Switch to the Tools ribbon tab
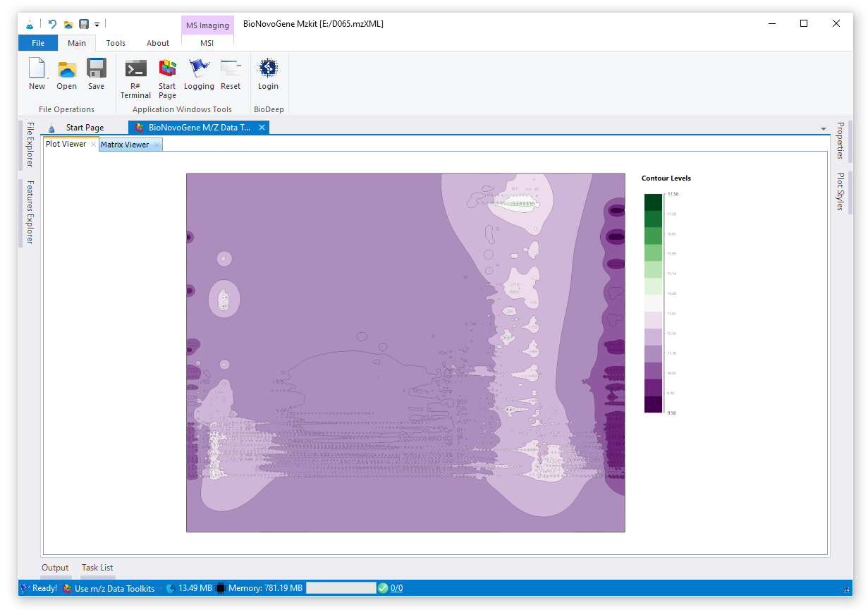 [116, 43]
